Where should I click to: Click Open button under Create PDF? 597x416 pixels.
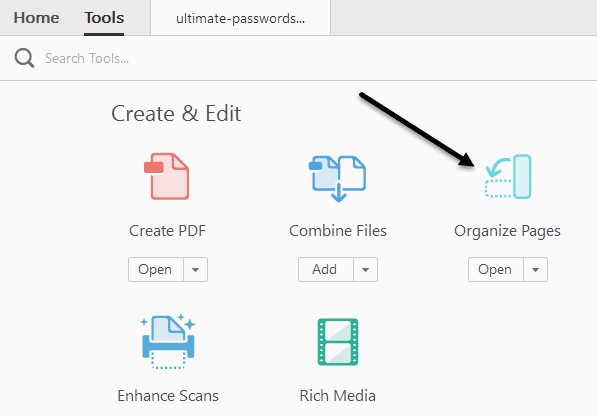(156, 269)
